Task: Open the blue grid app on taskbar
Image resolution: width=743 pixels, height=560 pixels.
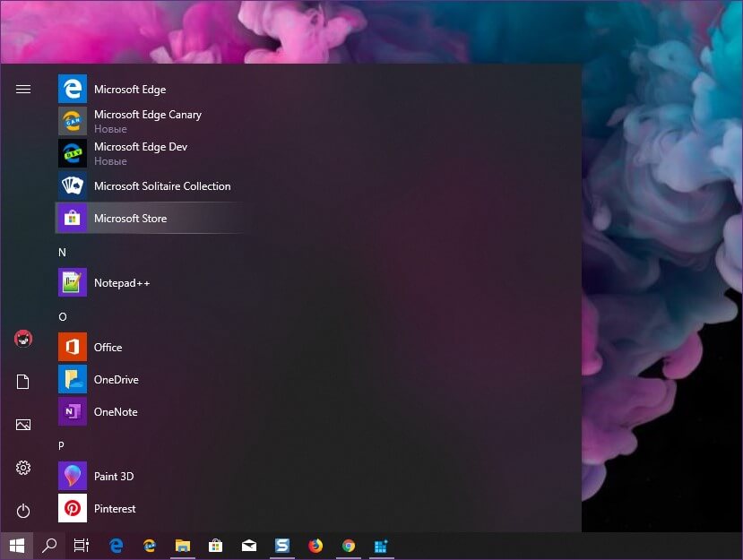Action: point(382,546)
